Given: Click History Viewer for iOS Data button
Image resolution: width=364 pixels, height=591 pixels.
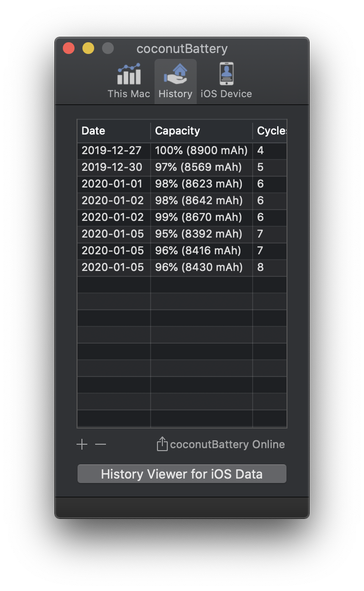Looking at the screenshot, I should pos(182,474).
